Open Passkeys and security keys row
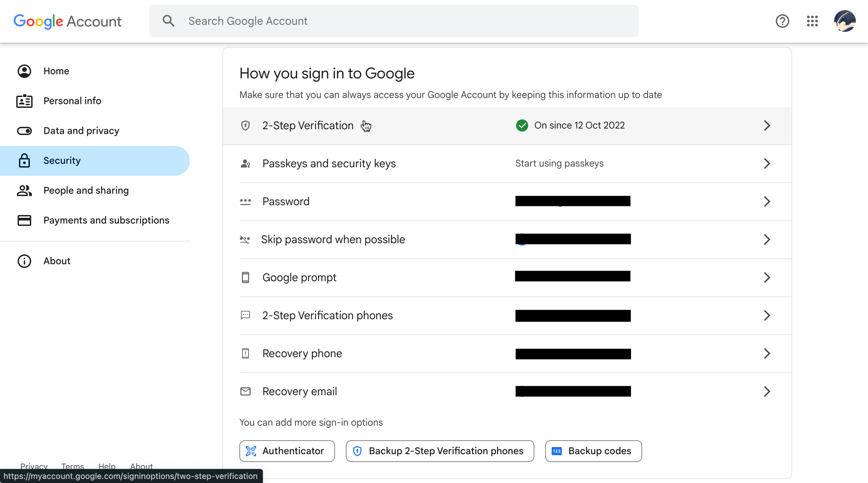868x483 pixels. [329, 163]
